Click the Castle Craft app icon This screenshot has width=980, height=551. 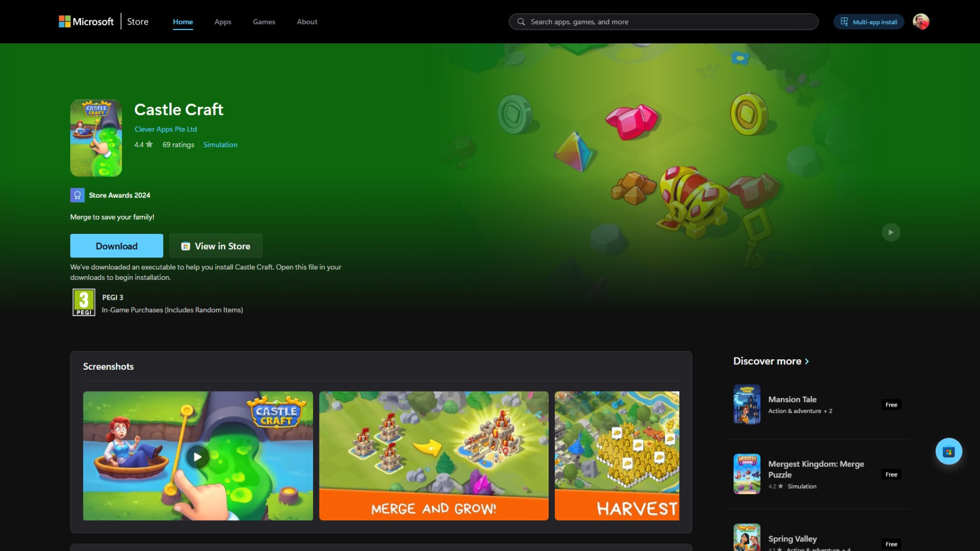(95, 137)
